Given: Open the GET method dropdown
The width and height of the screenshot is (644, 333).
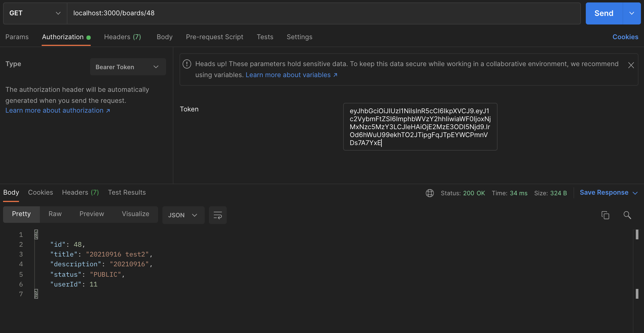Looking at the screenshot, I should [x=35, y=13].
